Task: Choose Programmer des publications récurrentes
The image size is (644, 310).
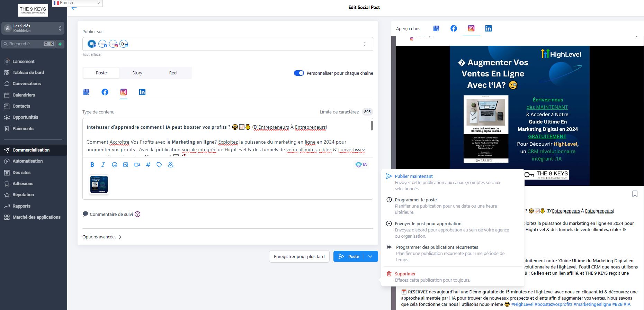Action: (x=453, y=253)
